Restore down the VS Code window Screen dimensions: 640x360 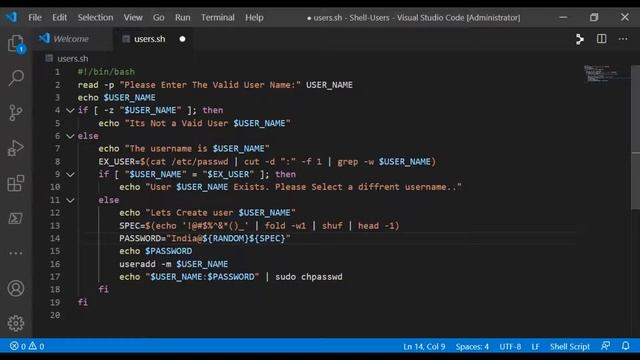click(594, 17)
